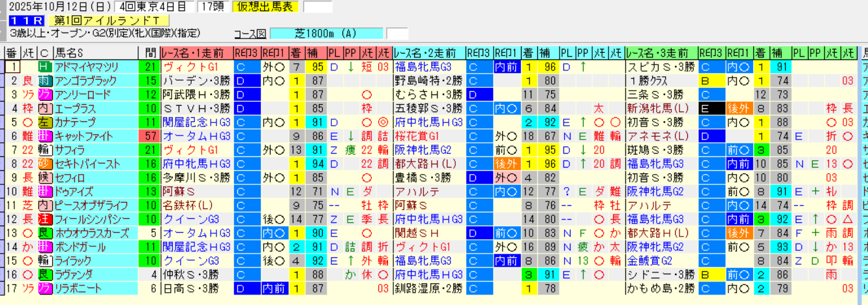868x305 pixels.
Task: Click the 芝1800m (A) course field
Action: pyautogui.click(x=326, y=34)
